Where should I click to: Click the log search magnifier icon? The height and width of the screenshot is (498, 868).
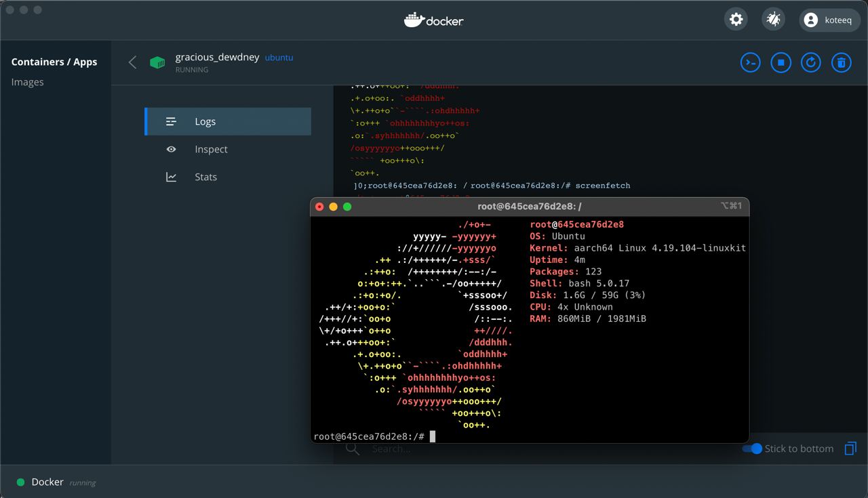353,449
